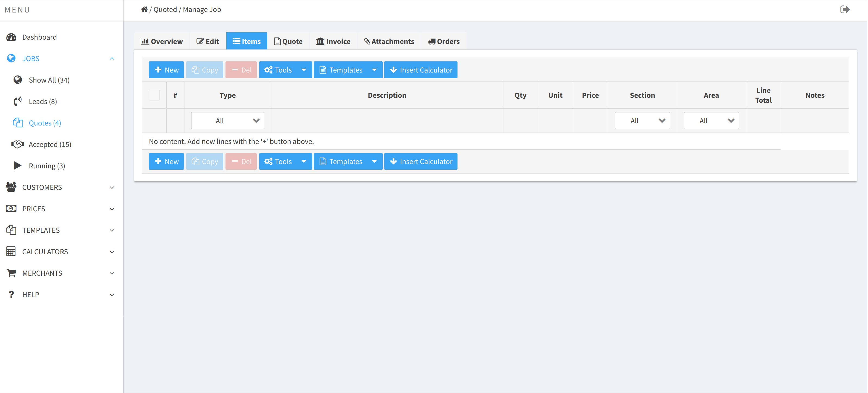Click the Dashboard gauge icon

11,37
